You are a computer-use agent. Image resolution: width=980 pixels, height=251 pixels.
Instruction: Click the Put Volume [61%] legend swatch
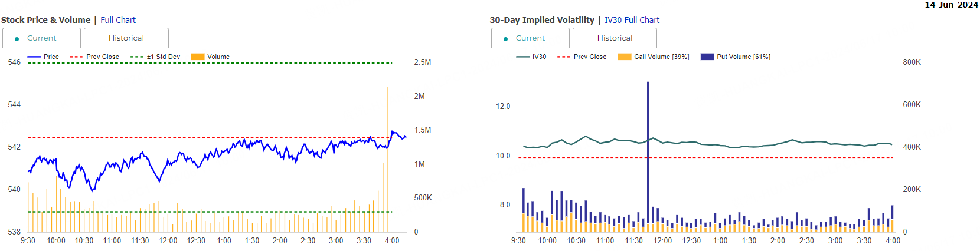point(707,57)
